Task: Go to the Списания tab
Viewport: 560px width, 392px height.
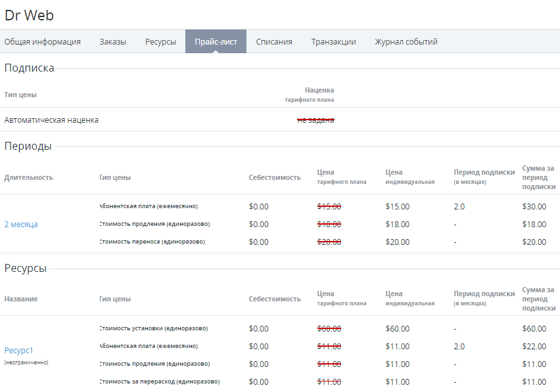Action: (274, 42)
